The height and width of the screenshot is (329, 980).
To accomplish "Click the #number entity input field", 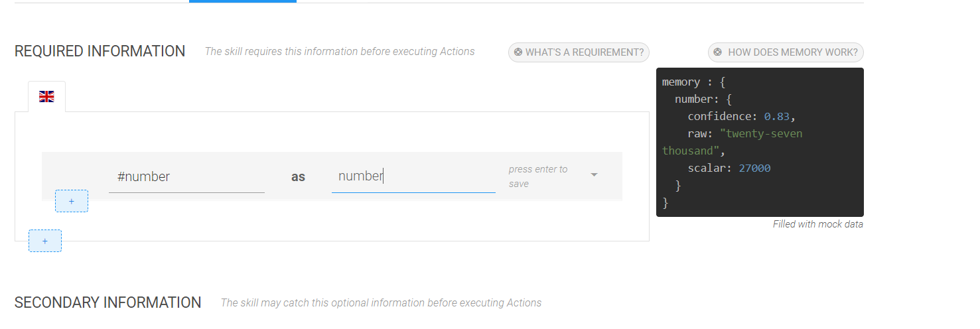I will coord(186,177).
